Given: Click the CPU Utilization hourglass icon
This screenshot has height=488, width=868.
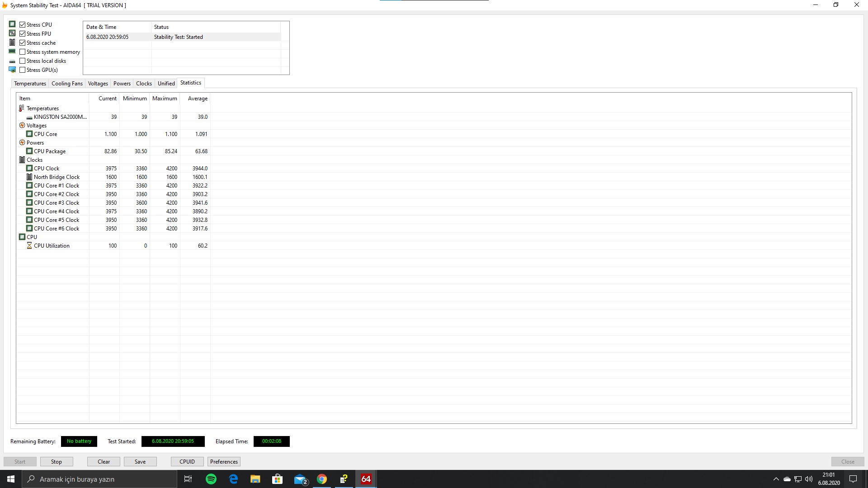Looking at the screenshot, I should point(29,246).
